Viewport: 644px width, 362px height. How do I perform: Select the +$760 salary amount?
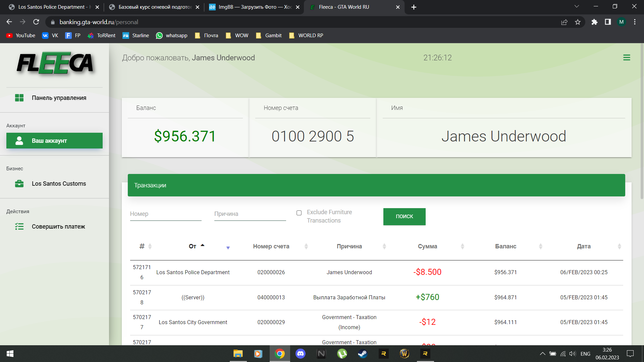coord(427,297)
